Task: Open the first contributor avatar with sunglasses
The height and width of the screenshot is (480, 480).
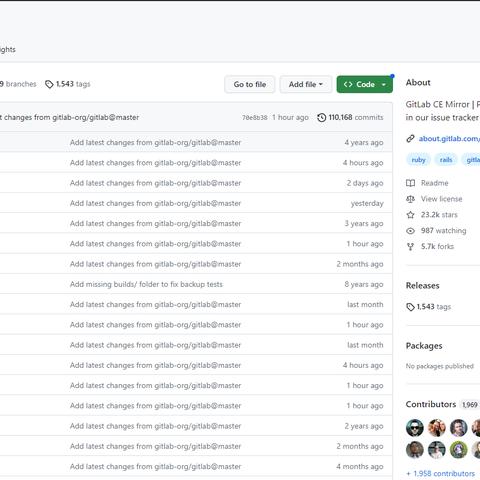Action: click(415, 428)
